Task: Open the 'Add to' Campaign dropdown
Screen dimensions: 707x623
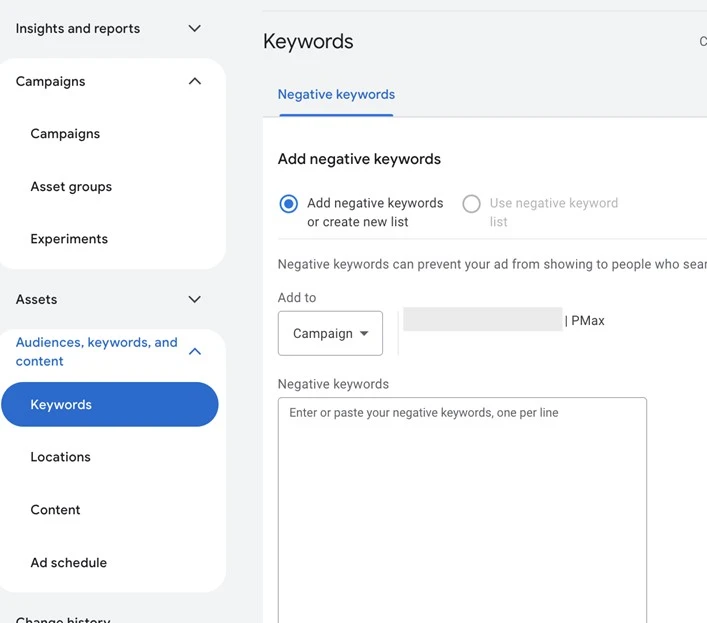Action: 330,334
